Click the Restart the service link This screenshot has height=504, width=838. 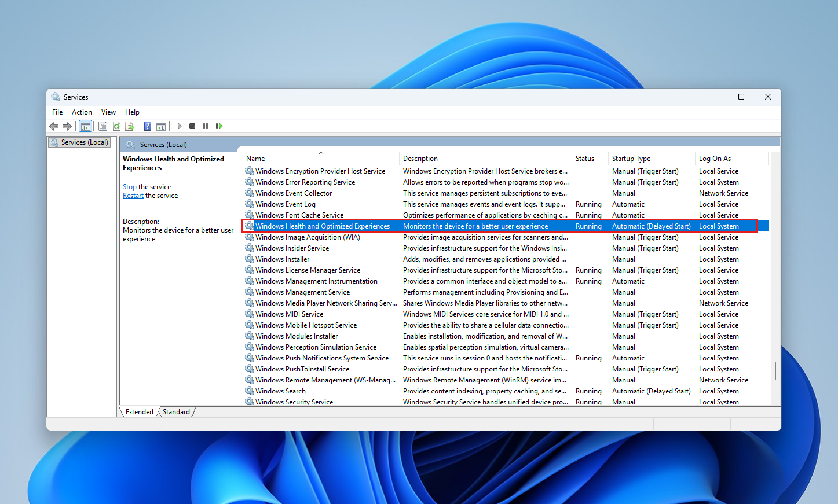133,196
